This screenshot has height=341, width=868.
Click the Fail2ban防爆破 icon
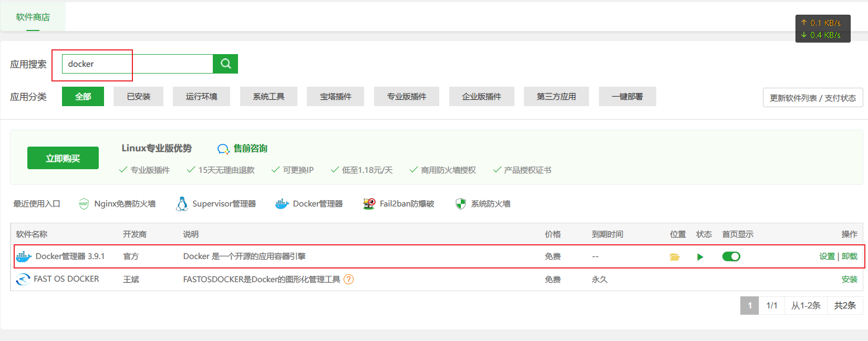369,204
